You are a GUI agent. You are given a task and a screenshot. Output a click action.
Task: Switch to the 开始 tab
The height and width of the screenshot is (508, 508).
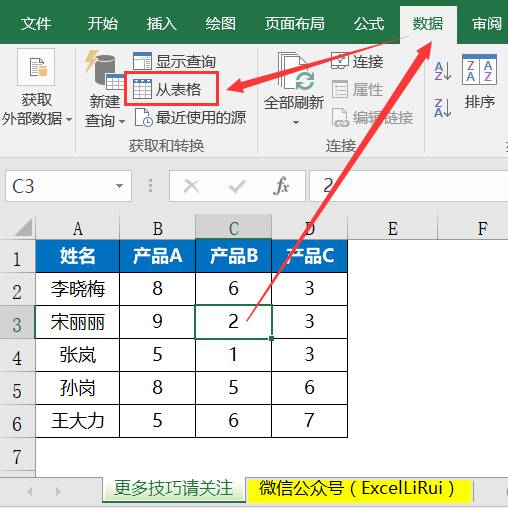point(102,24)
